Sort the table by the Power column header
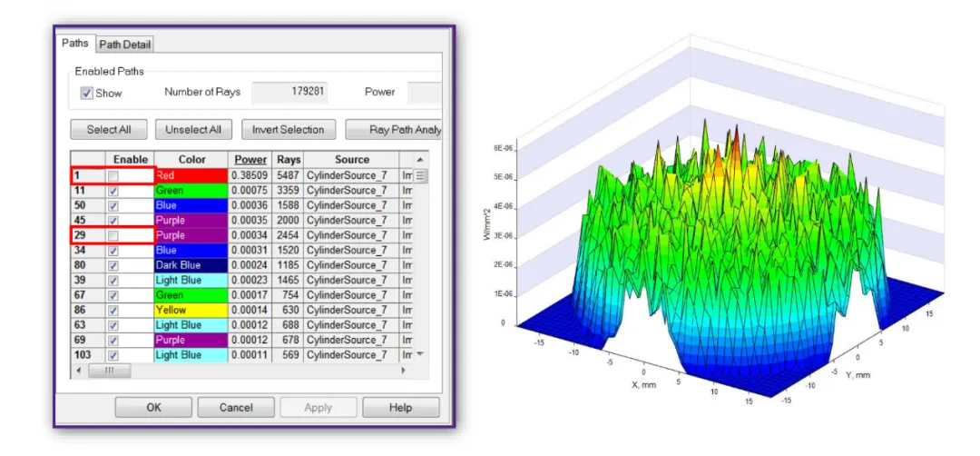This screenshot has height=456, width=980. click(250, 160)
